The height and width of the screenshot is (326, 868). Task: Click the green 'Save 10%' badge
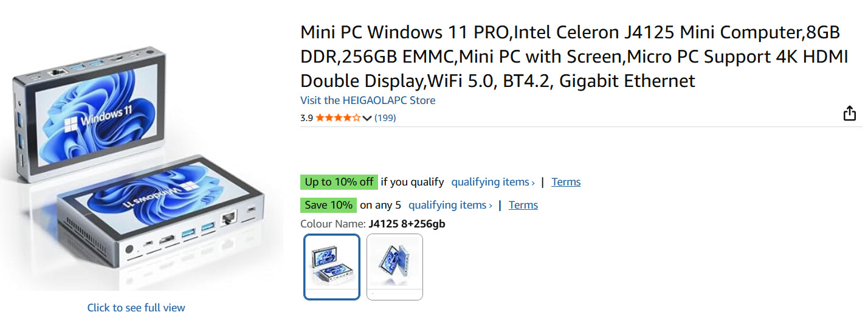[x=328, y=205]
